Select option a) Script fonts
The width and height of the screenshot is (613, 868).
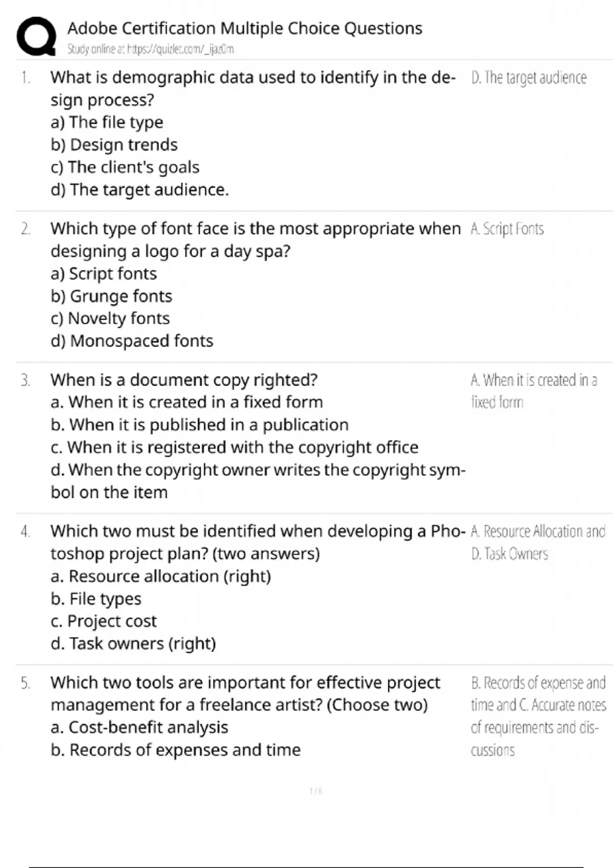click(x=104, y=274)
